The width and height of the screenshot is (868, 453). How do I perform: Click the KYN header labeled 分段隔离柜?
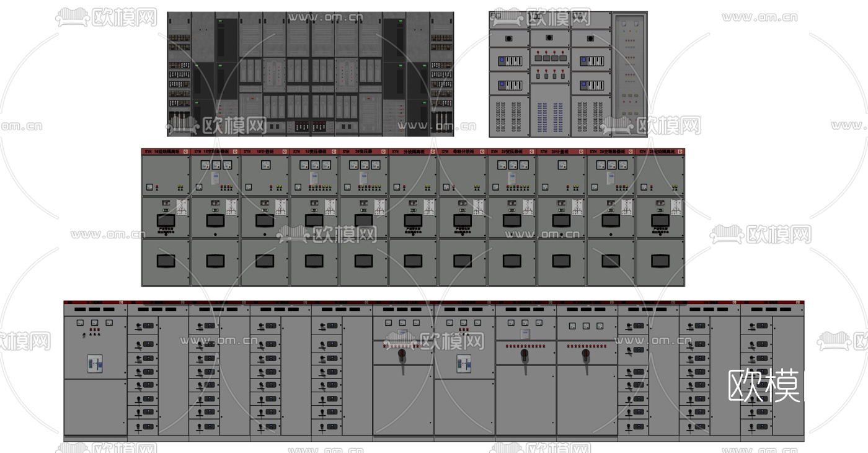(413, 151)
